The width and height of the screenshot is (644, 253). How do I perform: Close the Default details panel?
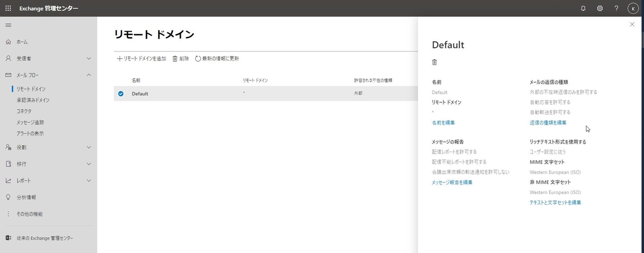pos(632,24)
